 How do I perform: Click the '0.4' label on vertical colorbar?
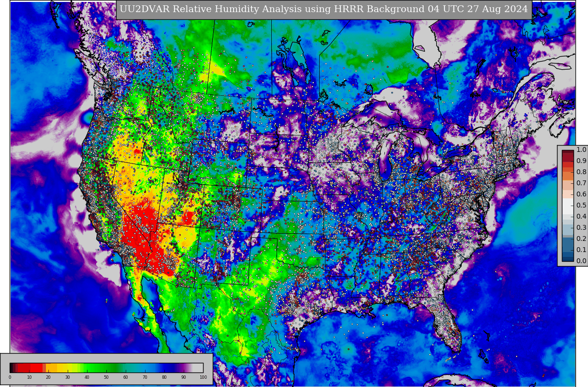(x=581, y=216)
